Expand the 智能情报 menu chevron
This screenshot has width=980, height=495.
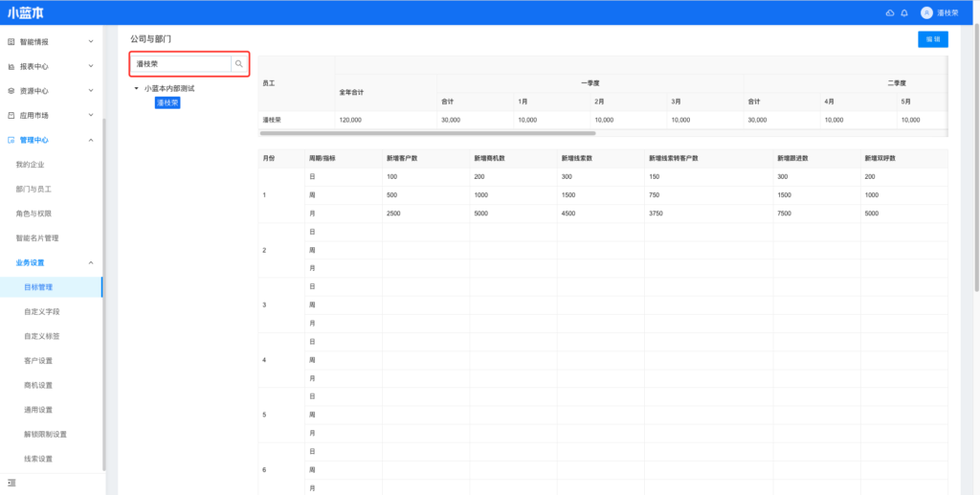click(x=91, y=42)
